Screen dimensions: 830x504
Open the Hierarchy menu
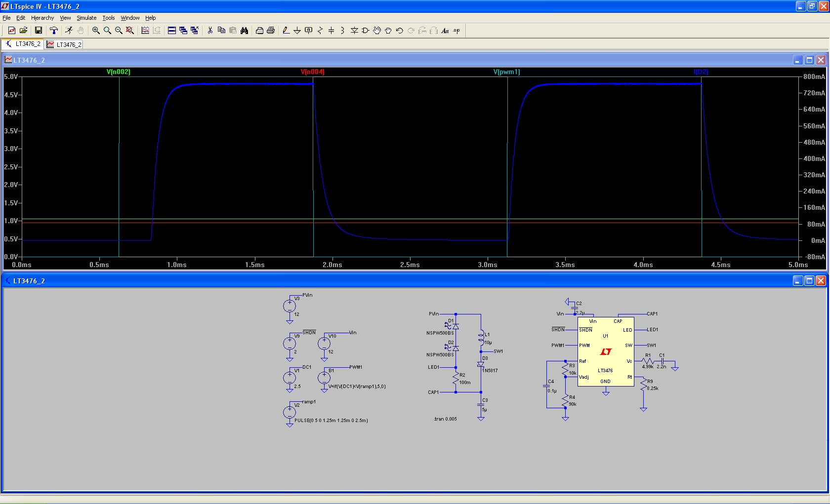coord(42,18)
